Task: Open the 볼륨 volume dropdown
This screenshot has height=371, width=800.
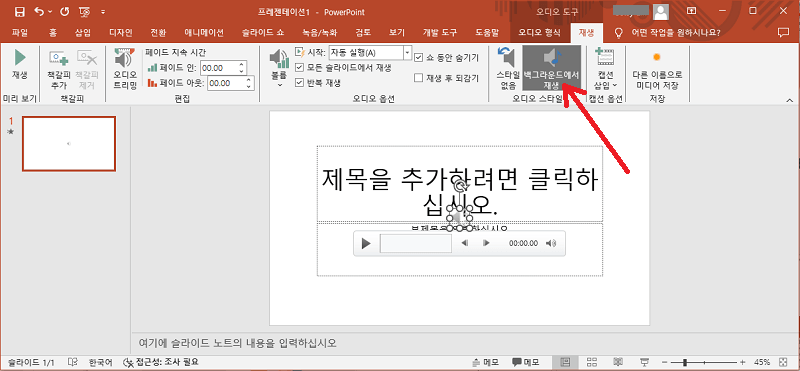Action: pyautogui.click(x=280, y=69)
